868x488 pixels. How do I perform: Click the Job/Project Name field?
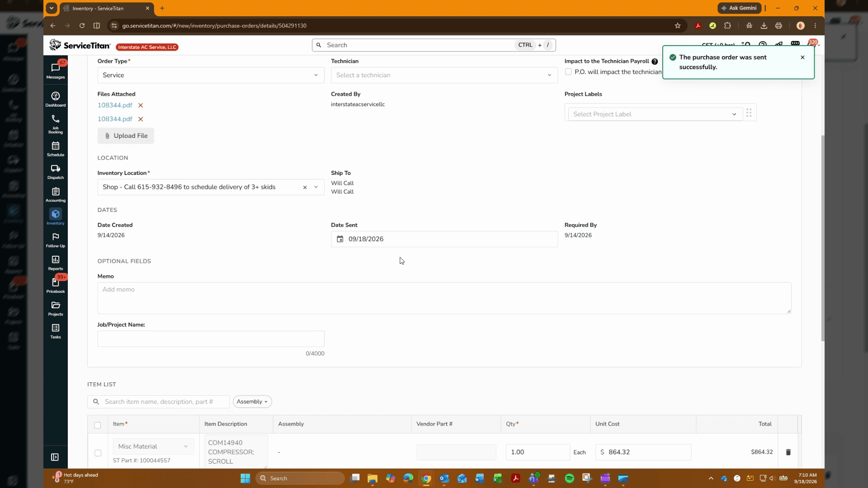tap(211, 339)
